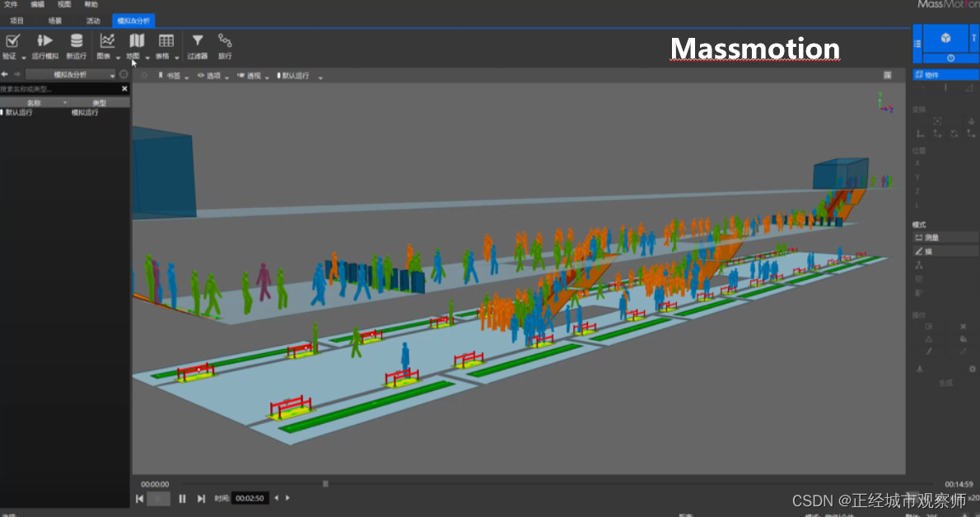
Task: Click the 验证 (Validate) checkmark icon
Action: coord(12,41)
